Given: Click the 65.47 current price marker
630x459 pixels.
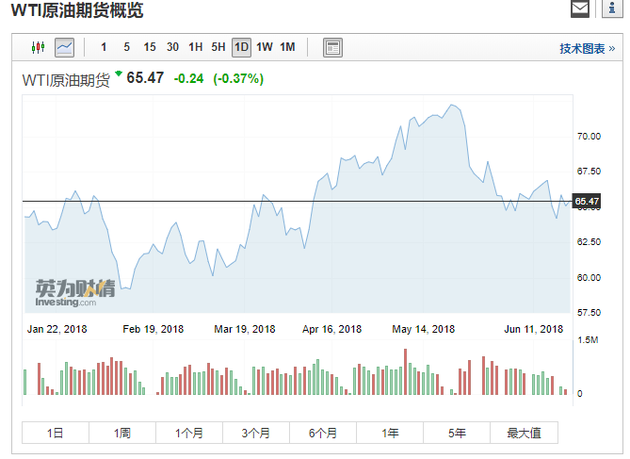Looking at the screenshot, I should (x=588, y=202).
